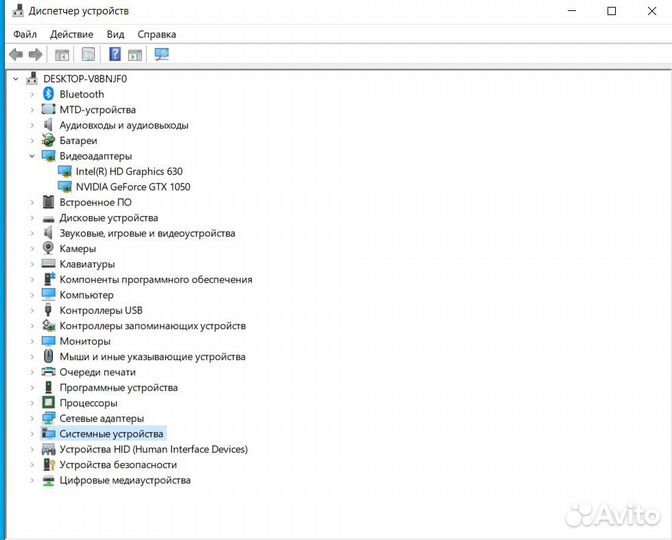
Task: Select Intel(R) HD Graphics 630 device
Action: pos(129,172)
